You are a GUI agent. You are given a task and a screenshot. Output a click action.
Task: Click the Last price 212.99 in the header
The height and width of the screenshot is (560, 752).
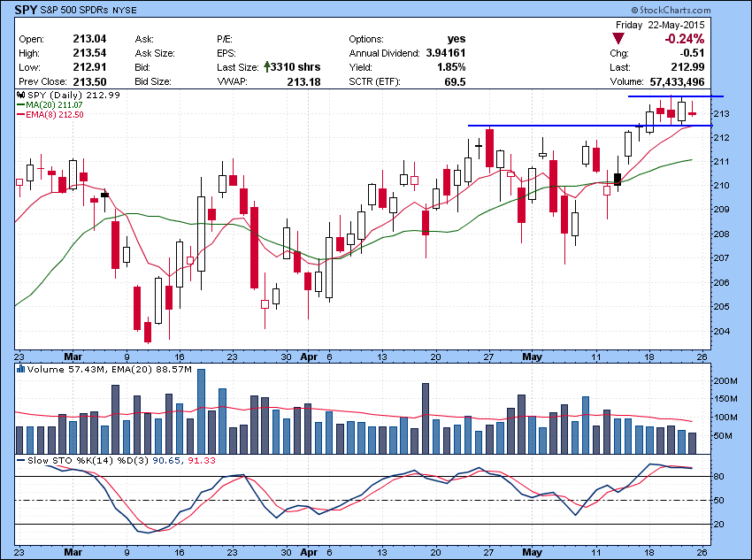[687, 67]
